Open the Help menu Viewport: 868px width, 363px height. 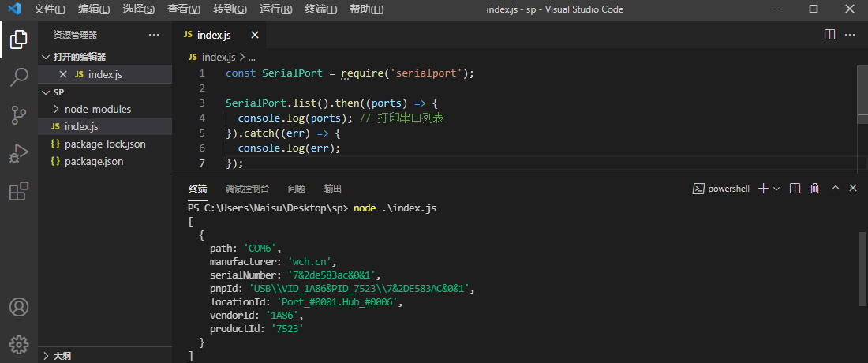pos(366,9)
